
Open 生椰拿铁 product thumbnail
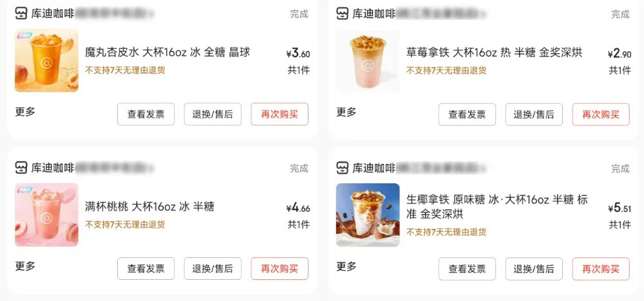click(368, 214)
